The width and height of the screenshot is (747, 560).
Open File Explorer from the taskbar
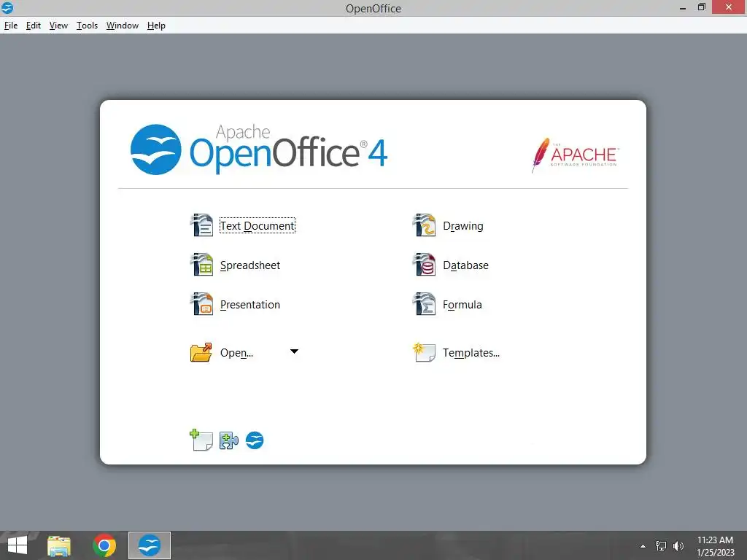click(59, 545)
